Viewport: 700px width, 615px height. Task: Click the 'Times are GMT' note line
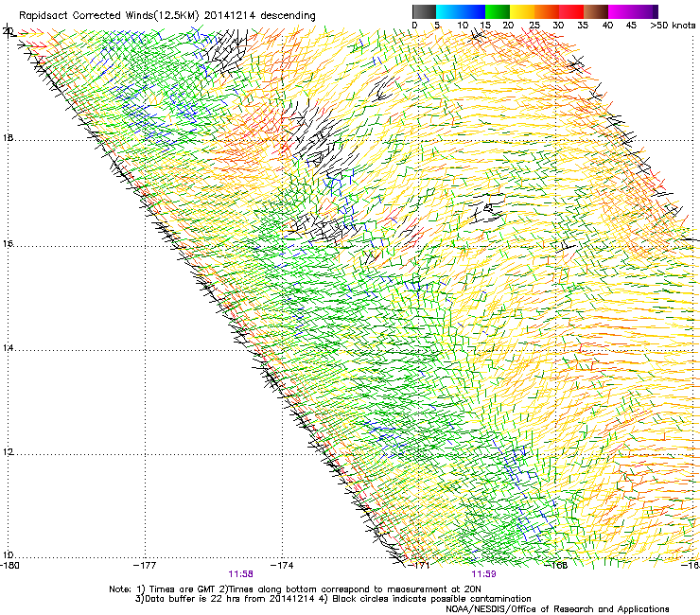point(295,589)
